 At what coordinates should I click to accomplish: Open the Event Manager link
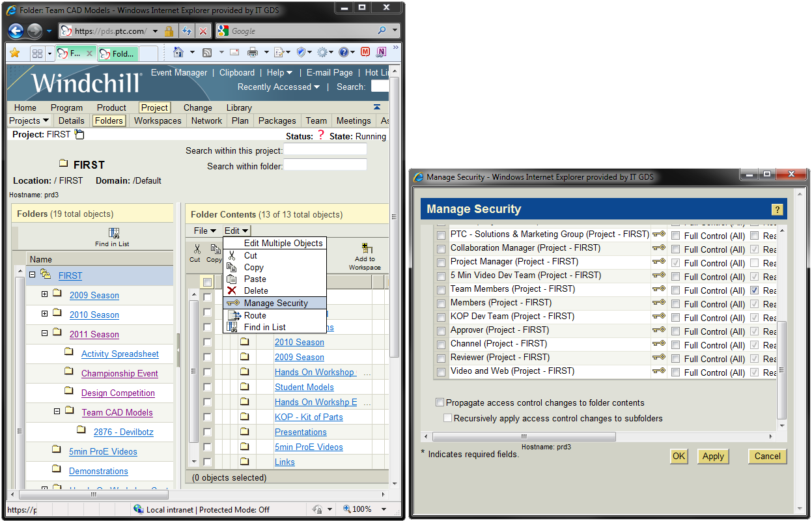(x=179, y=72)
